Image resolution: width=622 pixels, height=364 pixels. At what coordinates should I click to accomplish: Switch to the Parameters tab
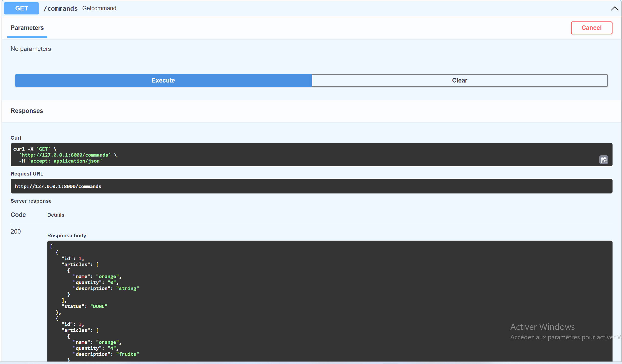[x=27, y=28]
